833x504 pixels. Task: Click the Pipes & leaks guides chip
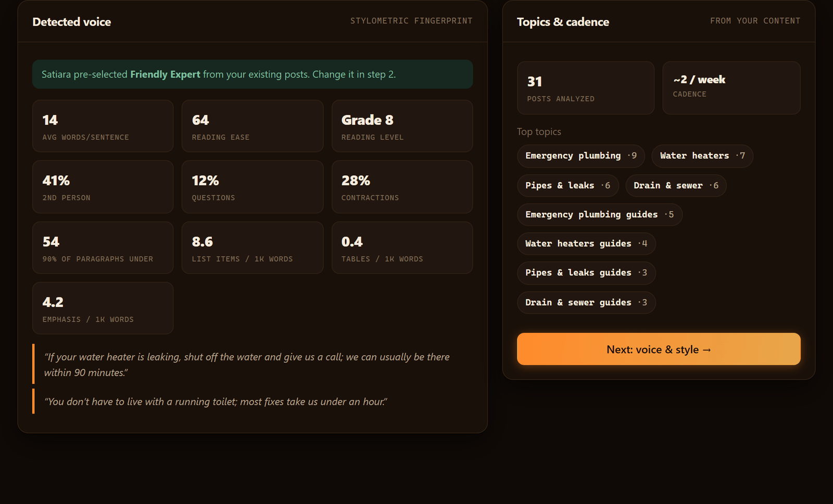[586, 273]
